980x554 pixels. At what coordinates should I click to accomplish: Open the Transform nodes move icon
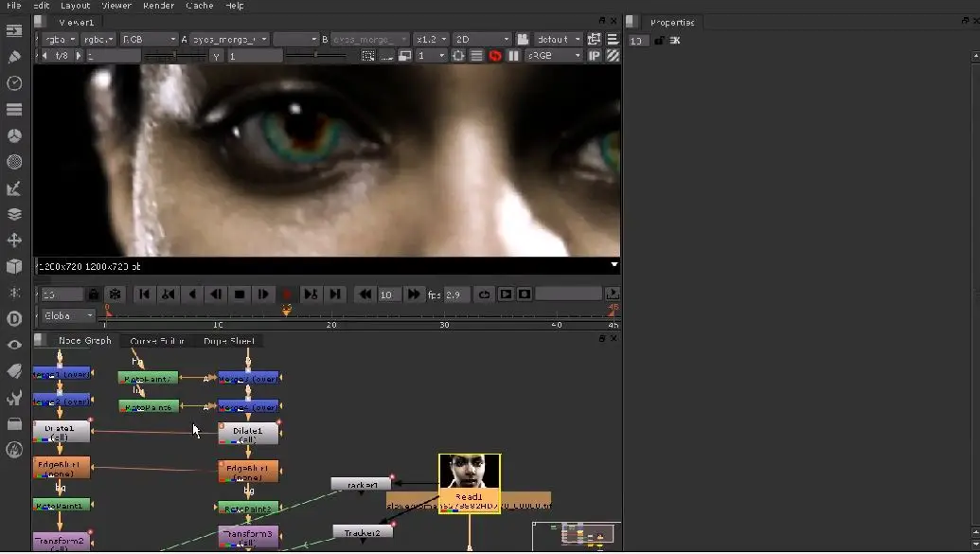[14, 241]
